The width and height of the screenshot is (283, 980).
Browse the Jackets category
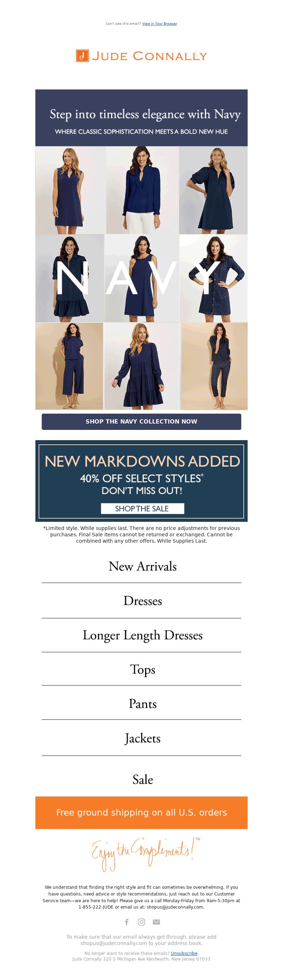tap(143, 739)
